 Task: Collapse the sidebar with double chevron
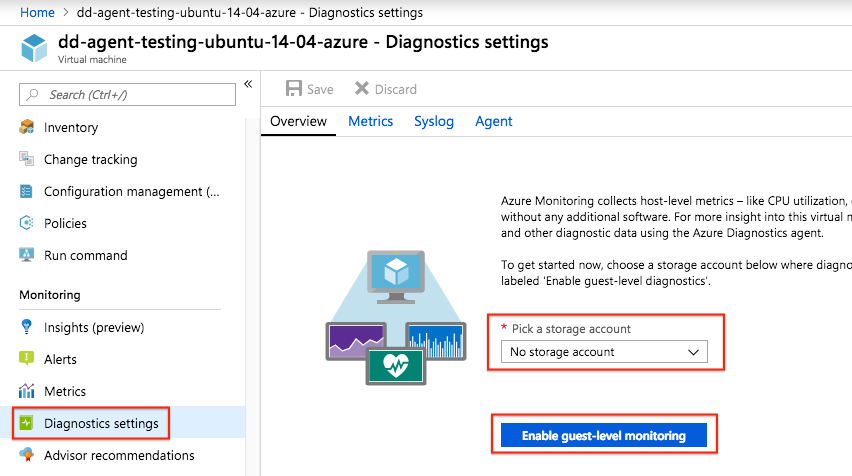[248, 84]
